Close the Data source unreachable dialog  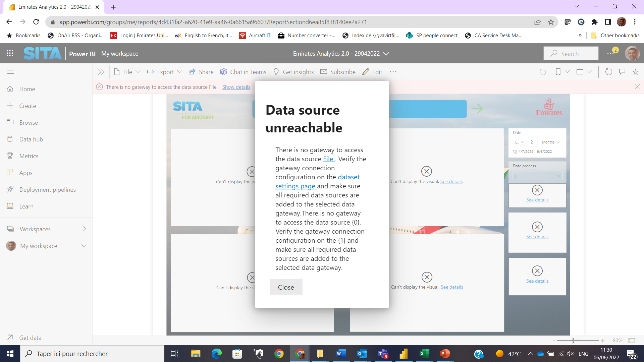286,287
